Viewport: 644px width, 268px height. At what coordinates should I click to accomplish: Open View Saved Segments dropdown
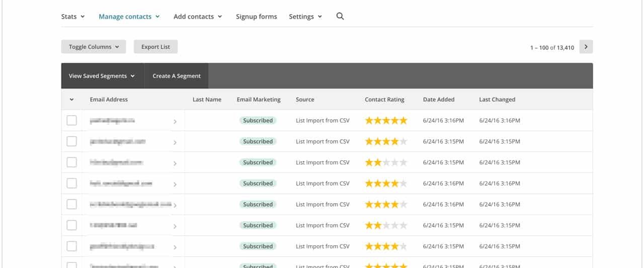102,76
